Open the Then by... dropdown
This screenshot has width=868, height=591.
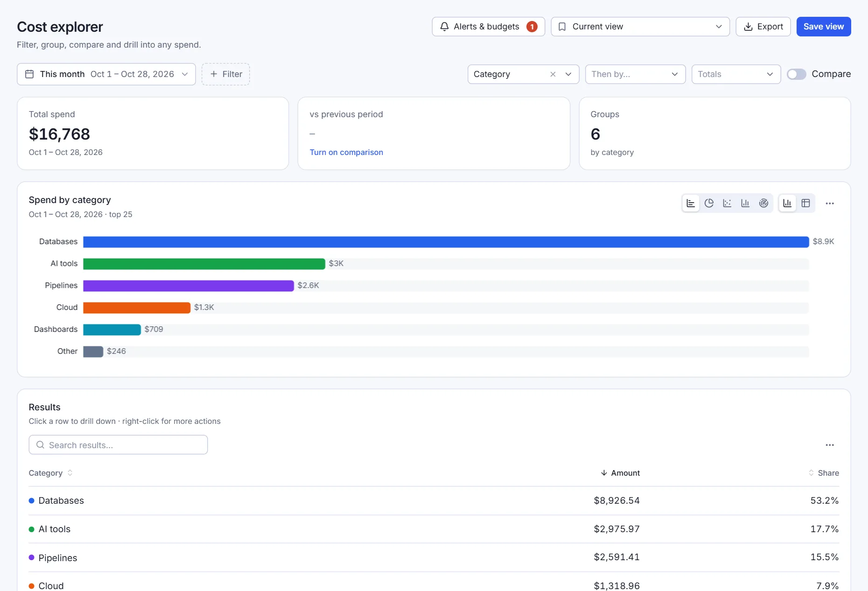click(x=635, y=74)
